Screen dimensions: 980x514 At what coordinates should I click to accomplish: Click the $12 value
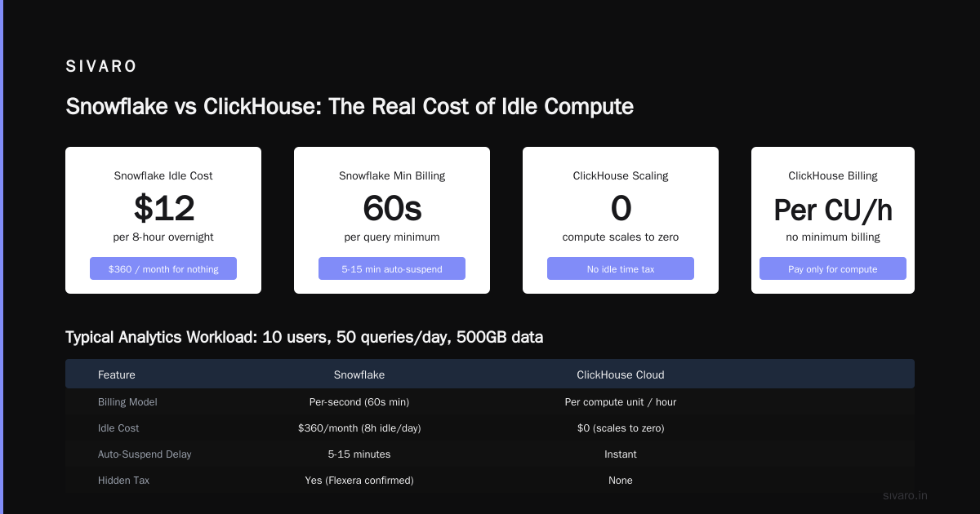point(164,209)
